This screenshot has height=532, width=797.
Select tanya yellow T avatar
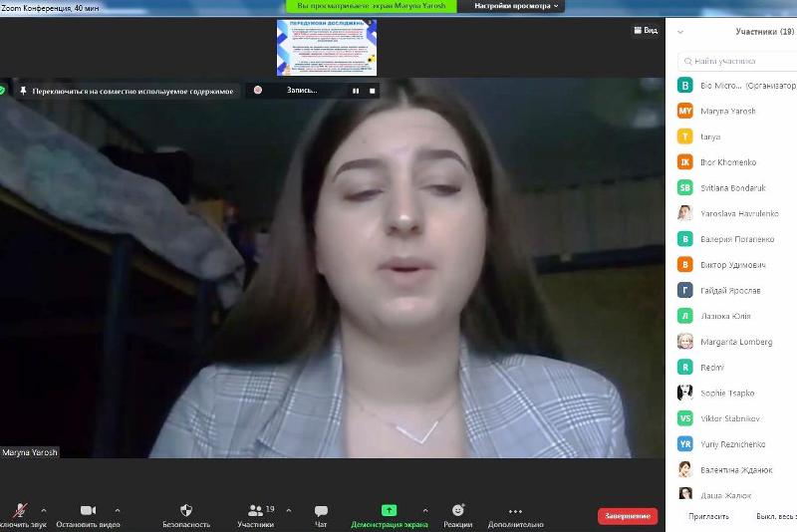click(x=685, y=136)
